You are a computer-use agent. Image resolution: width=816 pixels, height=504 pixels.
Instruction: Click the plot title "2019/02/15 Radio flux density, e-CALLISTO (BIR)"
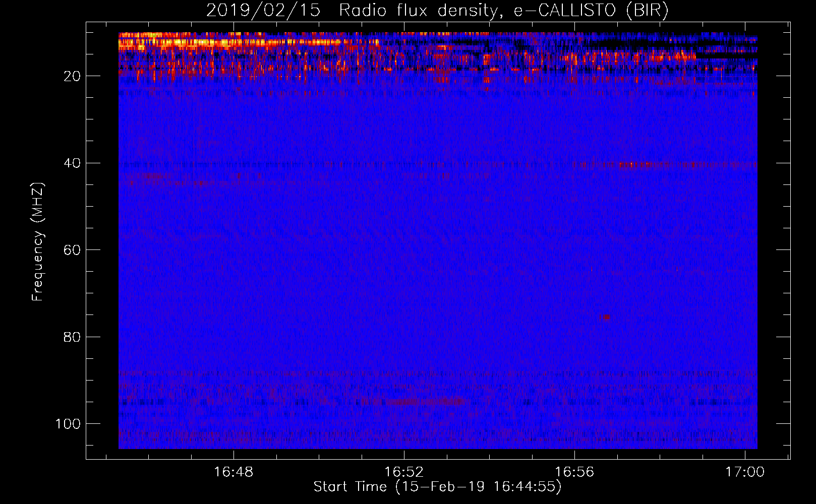point(437,10)
